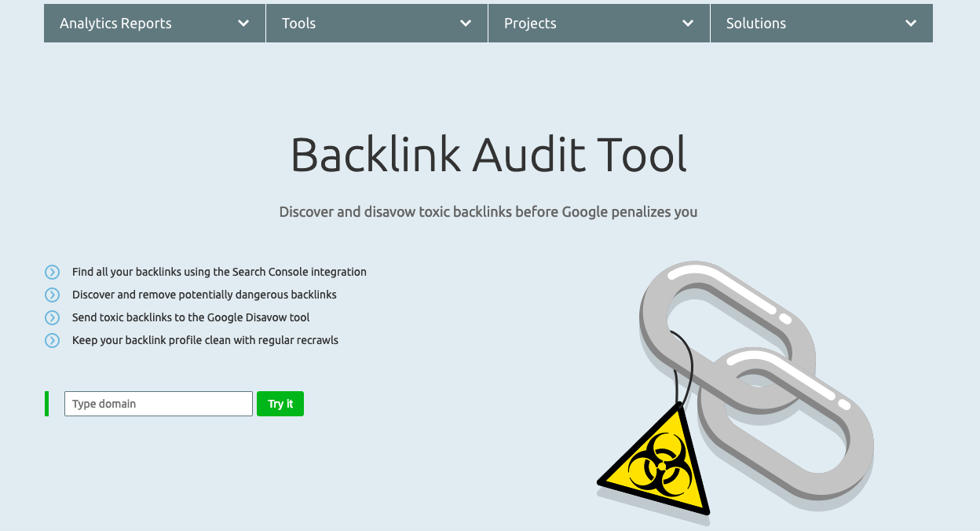The image size is (980, 531).
Task: Expand the Tools chevron arrow
Action: 466,24
